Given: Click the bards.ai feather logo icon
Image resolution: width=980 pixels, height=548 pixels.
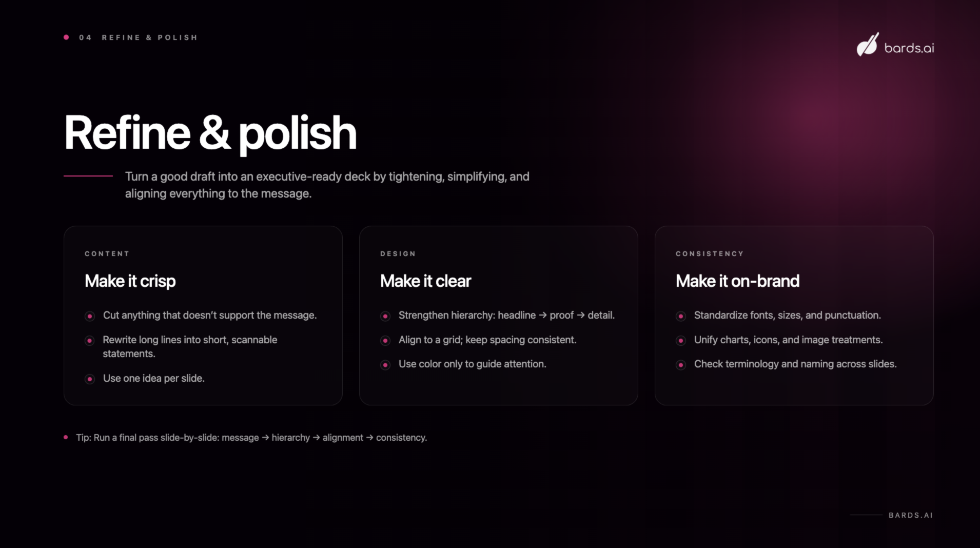Looking at the screenshot, I should (867, 45).
